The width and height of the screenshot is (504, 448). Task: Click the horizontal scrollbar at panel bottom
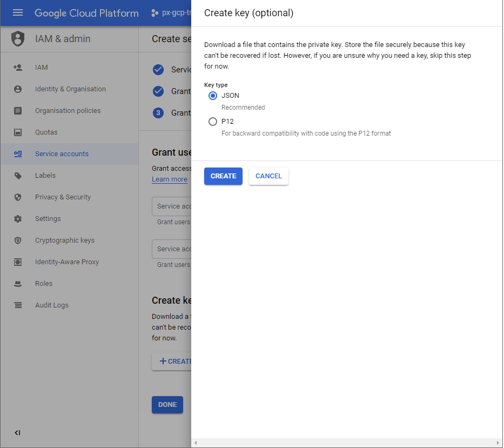(x=347, y=443)
